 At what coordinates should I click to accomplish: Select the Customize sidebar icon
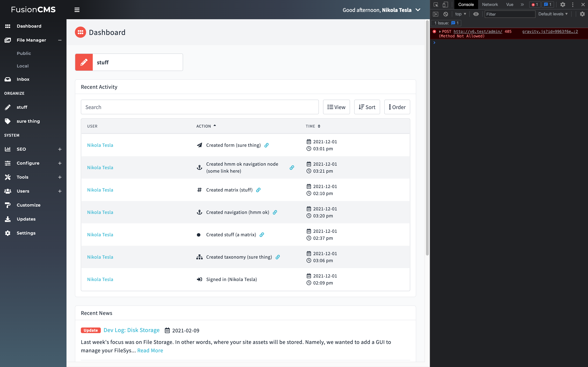click(8, 205)
